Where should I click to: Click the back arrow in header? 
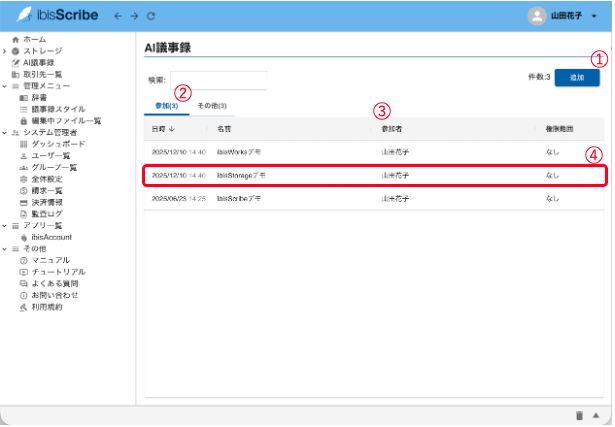coord(118,16)
